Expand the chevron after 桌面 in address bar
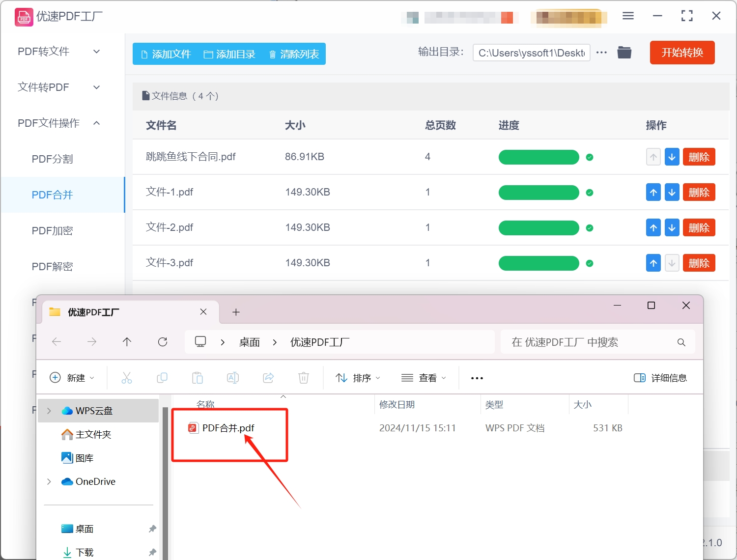This screenshot has height=560, width=737. [x=275, y=342]
